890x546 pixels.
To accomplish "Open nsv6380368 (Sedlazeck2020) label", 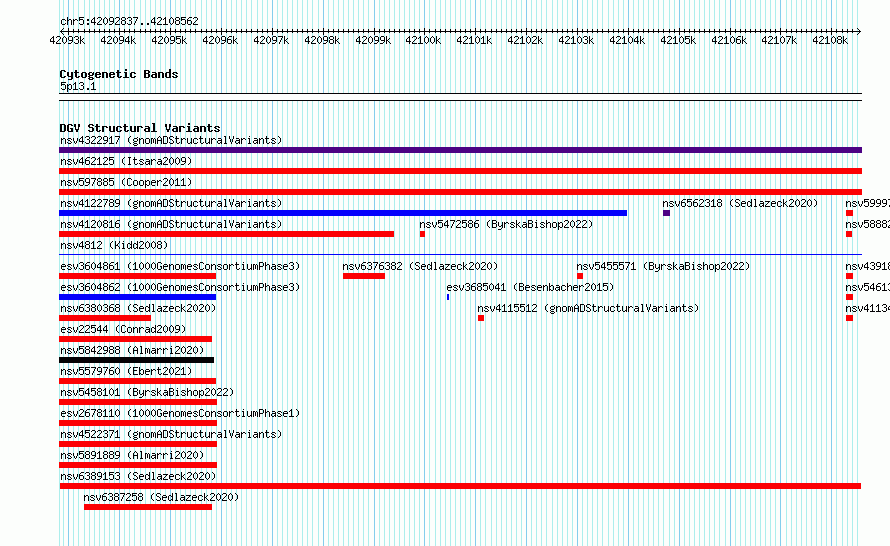I will pos(138,308).
